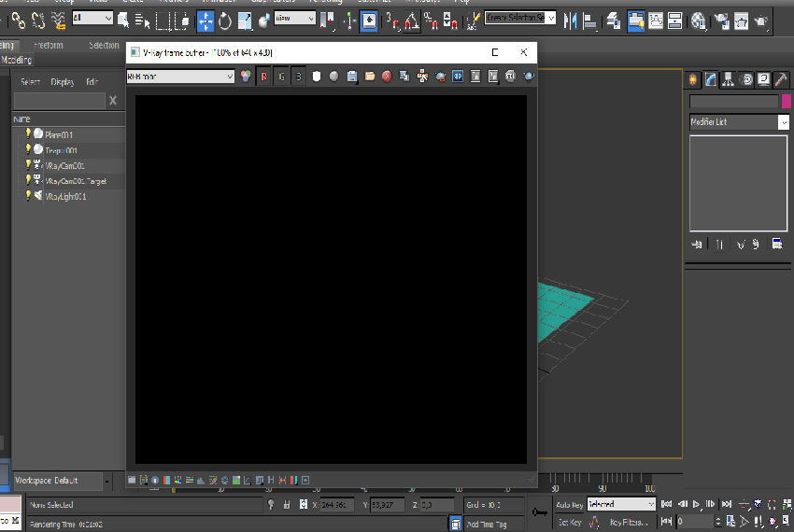Screen dimensions: 794x532
Task: Click the render teapot icon in frame buffer
Action: 528,76
